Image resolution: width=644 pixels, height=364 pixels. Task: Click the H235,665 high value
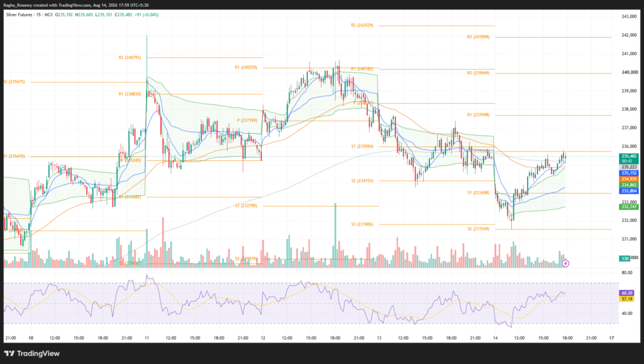pos(84,14)
